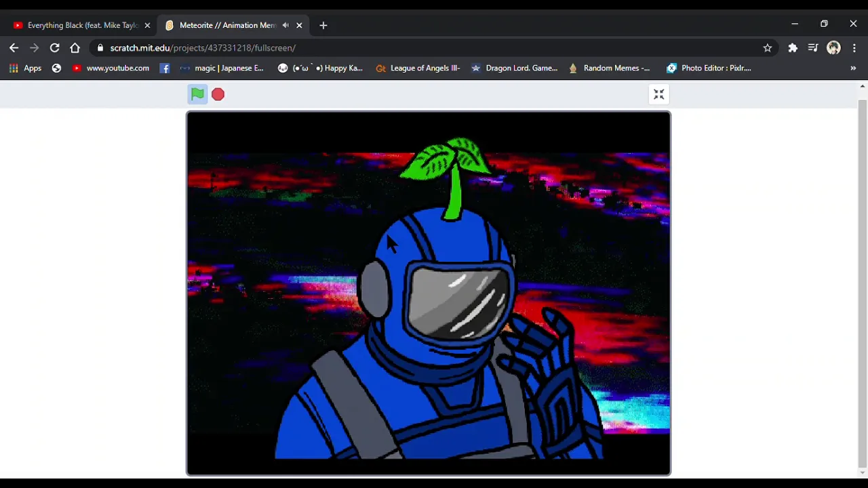The image size is (868, 488).
Task: Open the Dragon Lord Game bookmark
Action: click(514, 68)
